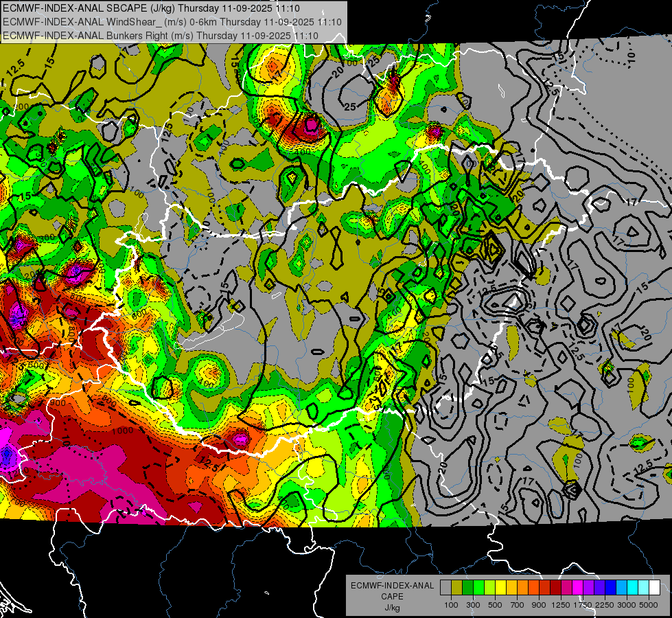Viewport: 672px width, 618px height.
Task: Select the 300 legend tick label
Action: (473, 605)
